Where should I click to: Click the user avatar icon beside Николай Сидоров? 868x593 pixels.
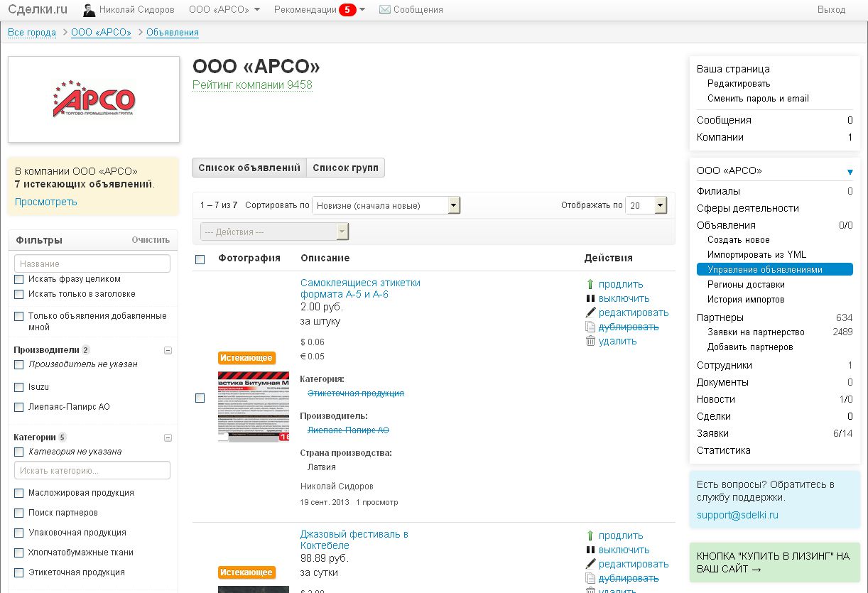click(89, 10)
